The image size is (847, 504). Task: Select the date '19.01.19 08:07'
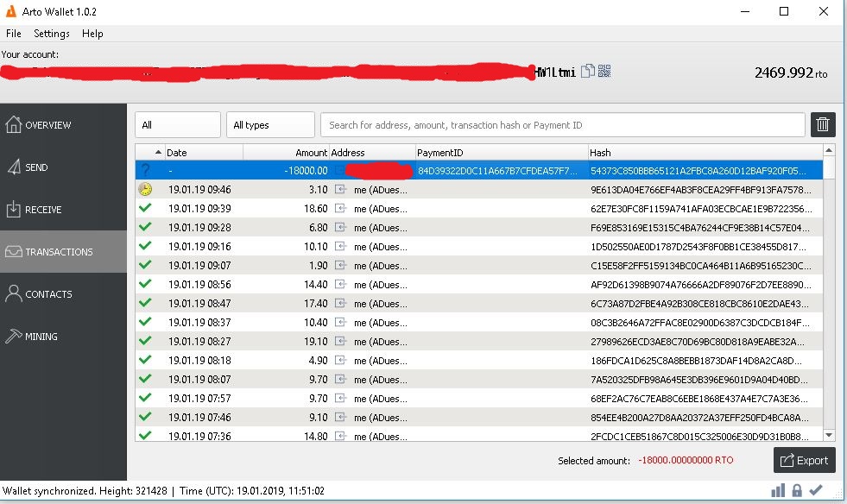(x=199, y=379)
